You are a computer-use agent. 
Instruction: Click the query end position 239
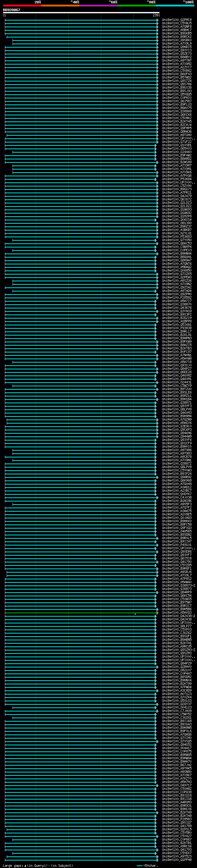coord(155,15)
